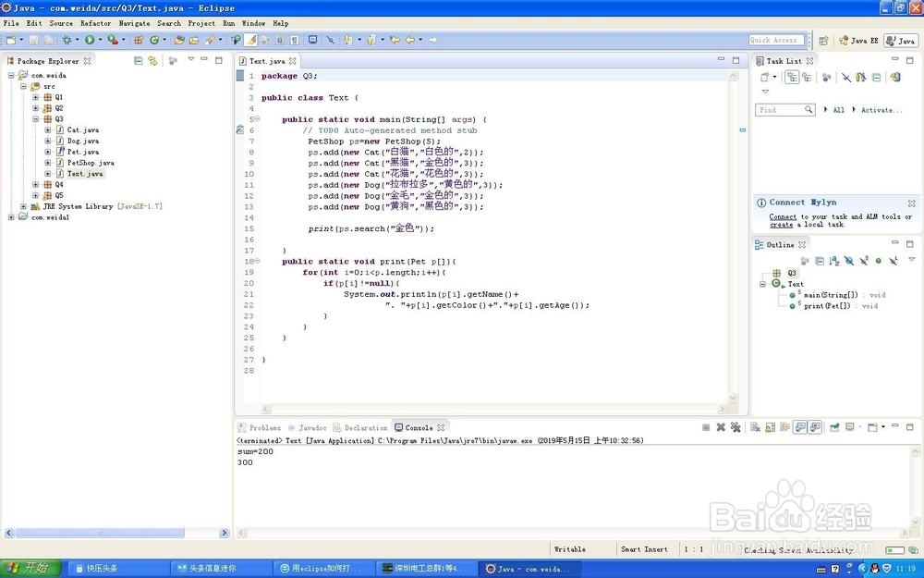924x578 pixels.
Task: Click the New Java Class icon
Action: 154,40
